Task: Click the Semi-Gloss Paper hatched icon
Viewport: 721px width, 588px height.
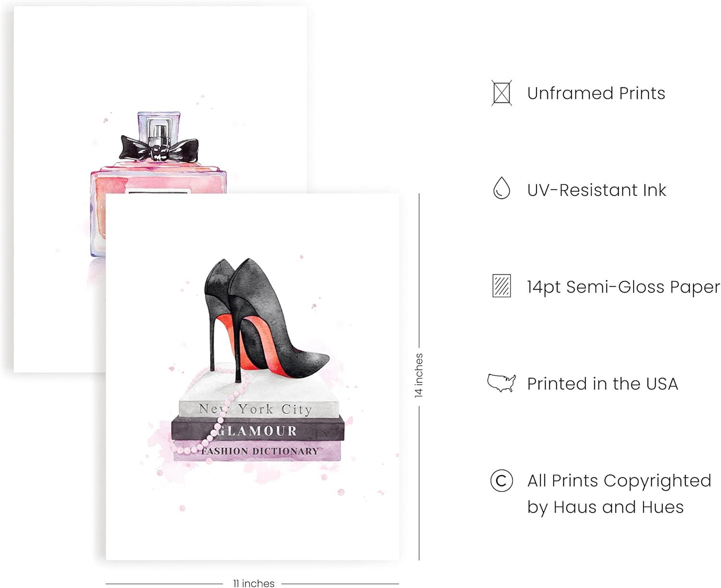Action: (x=501, y=286)
